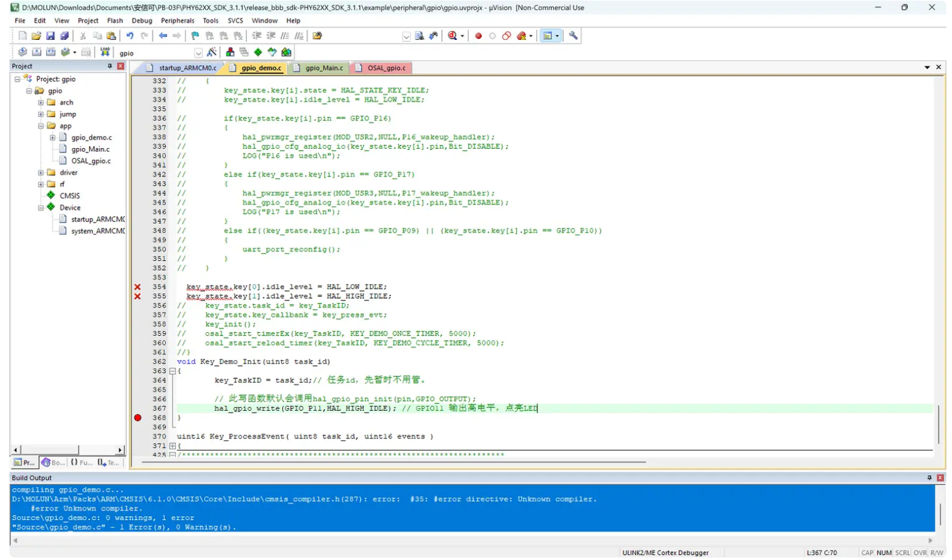Image resolution: width=952 pixels, height=560 pixels.
Task: Open Configuration wrench icon
Action: coord(573,36)
